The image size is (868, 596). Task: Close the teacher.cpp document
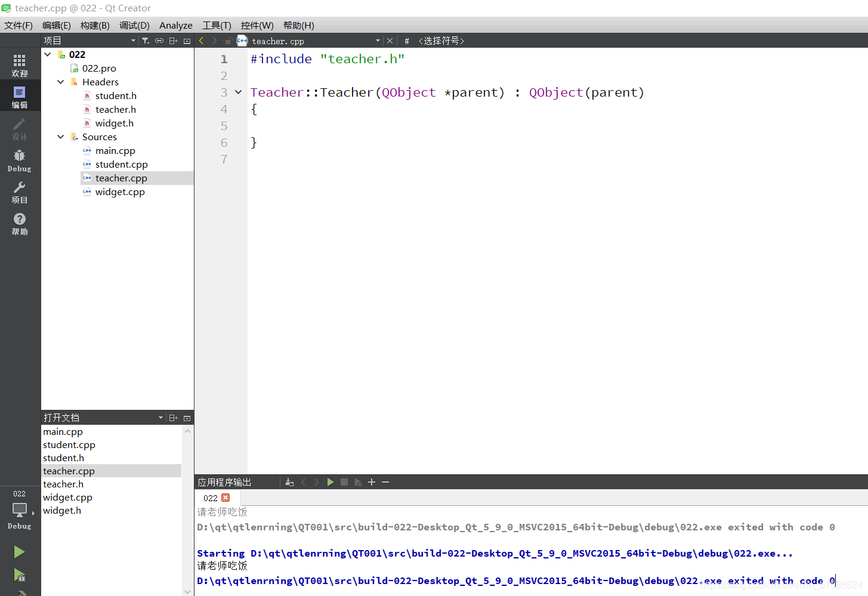coord(390,41)
